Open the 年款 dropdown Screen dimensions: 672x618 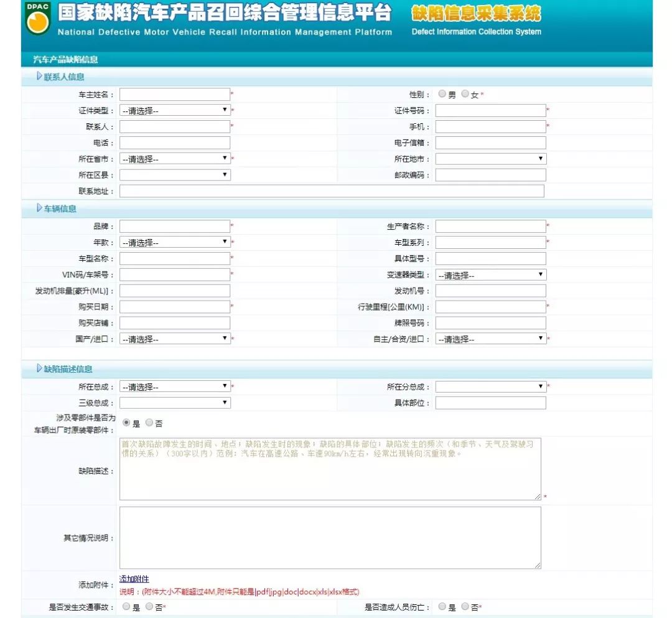pos(175,243)
